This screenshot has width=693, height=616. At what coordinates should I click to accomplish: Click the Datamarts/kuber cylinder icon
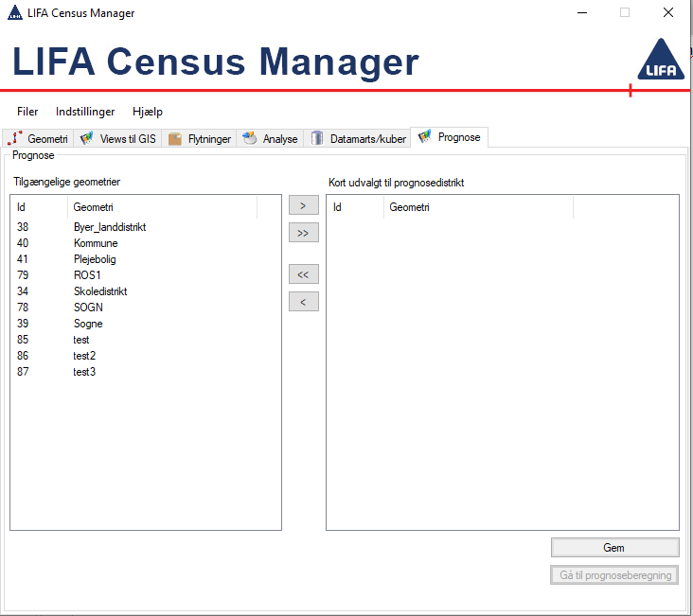pyautogui.click(x=316, y=138)
